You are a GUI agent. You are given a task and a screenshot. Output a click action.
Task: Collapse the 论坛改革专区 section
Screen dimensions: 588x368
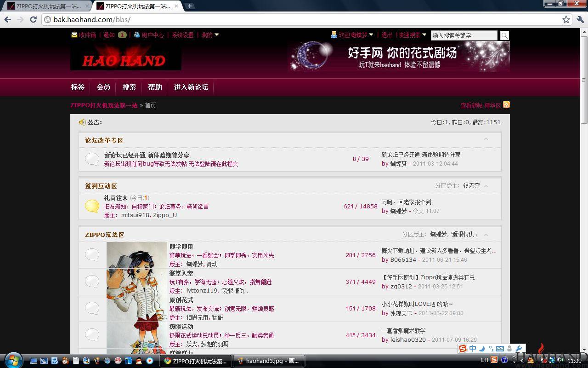486,139
